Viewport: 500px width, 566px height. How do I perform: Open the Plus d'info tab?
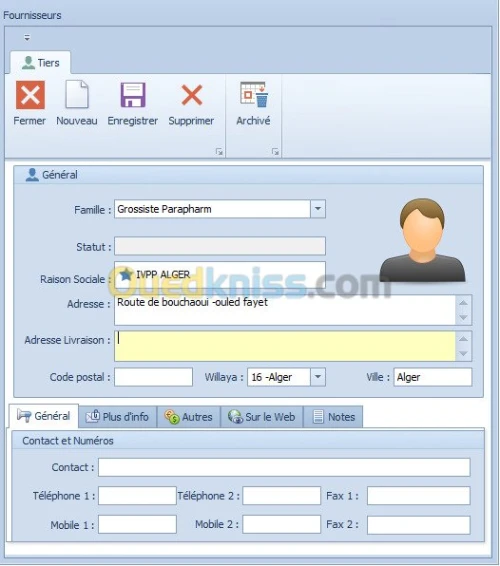(x=117, y=417)
